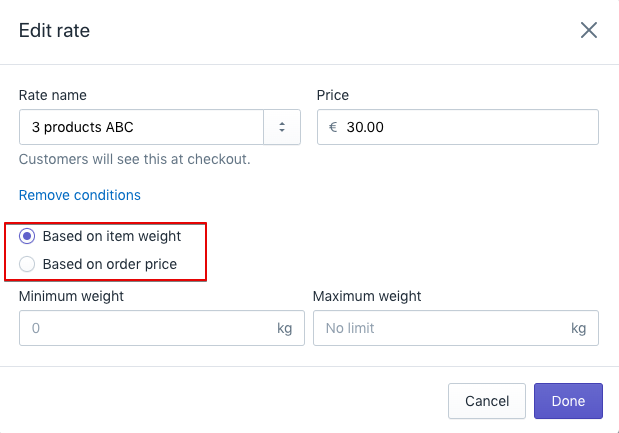The image size is (619, 433).
Task: Click the euro currency symbol in Price
Action: click(x=333, y=127)
